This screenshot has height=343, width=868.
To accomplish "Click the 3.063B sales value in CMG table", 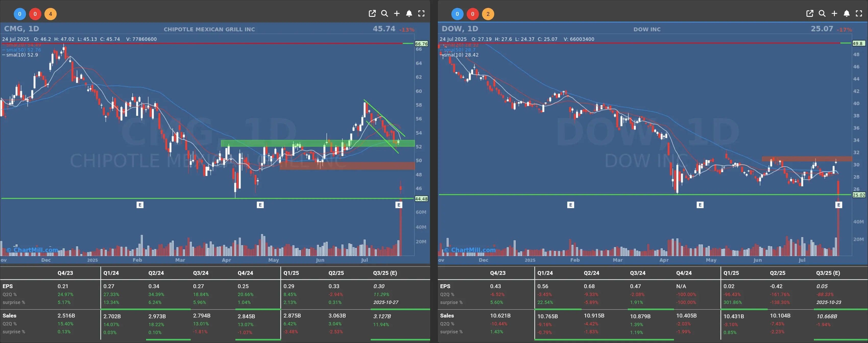I will point(337,316).
